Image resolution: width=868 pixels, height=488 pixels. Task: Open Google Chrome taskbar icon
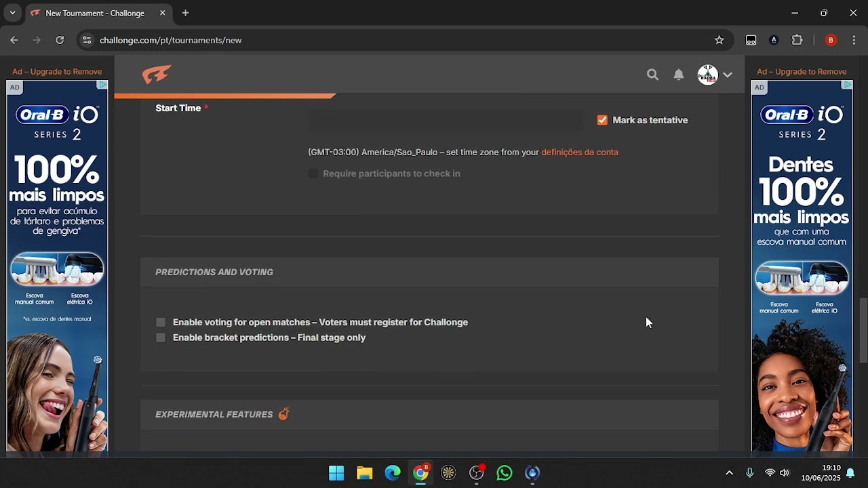click(421, 473)
